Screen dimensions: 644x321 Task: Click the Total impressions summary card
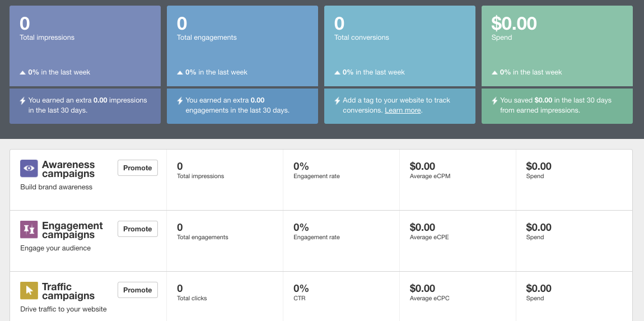pyautogui.click(x=85, y=46)
